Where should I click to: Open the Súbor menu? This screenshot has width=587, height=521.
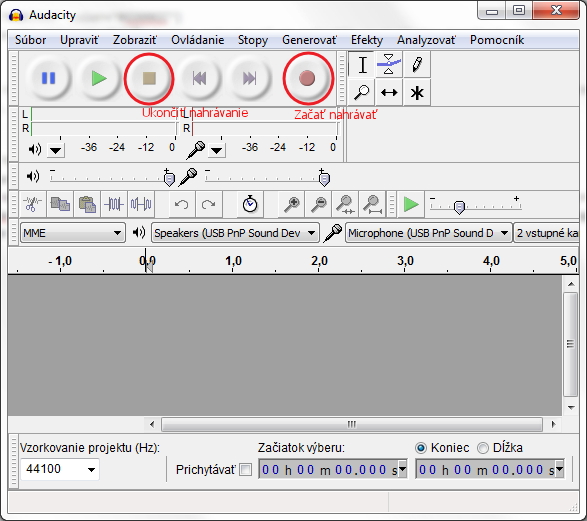(x=30, y=40)
